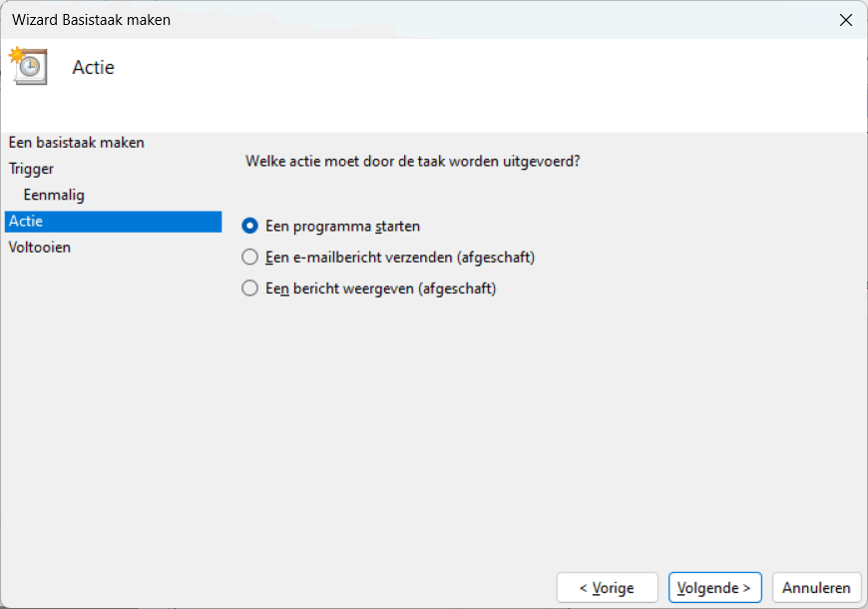
Task: Close the Wizard Basistaak maken window
Action: (845, 20)
